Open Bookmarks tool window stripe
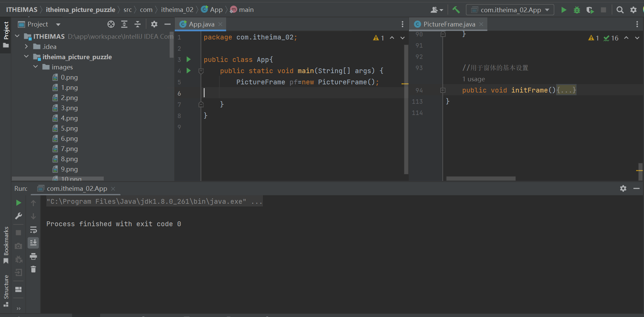Screen dimensions: 644x317 (x=6, y=245)
